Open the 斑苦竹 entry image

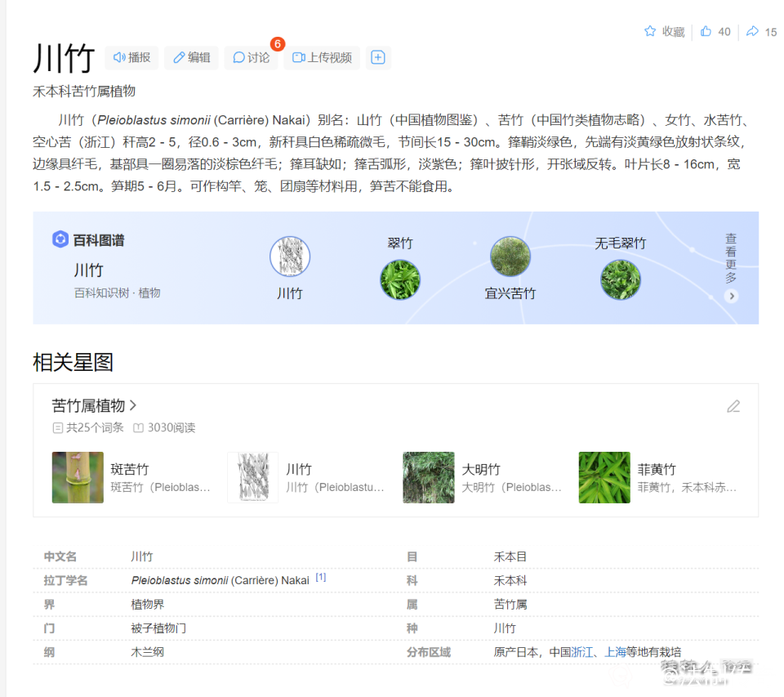point(78,477)
